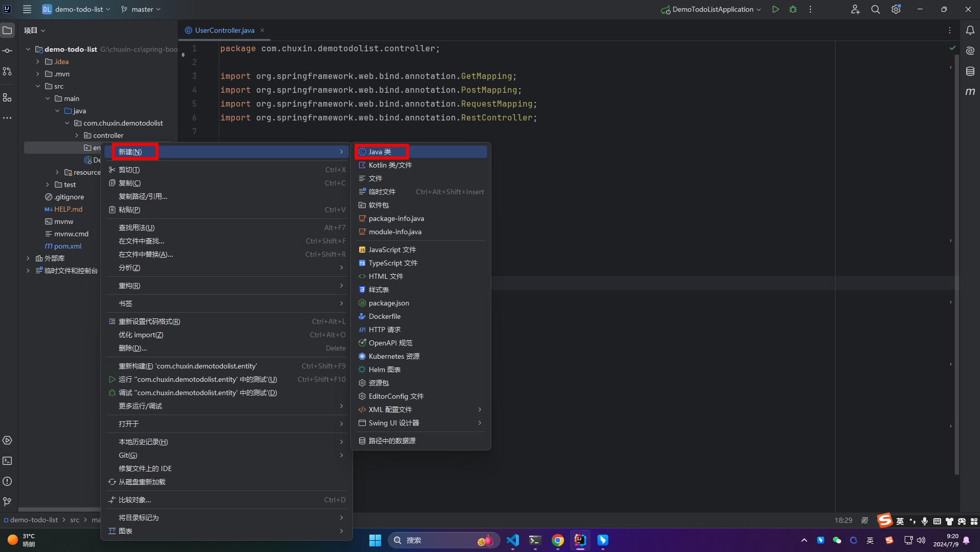Select 优化 import in context menu
Image resolution: width=980 pixels, height=552 pixels.
click(x=227, y=335)
